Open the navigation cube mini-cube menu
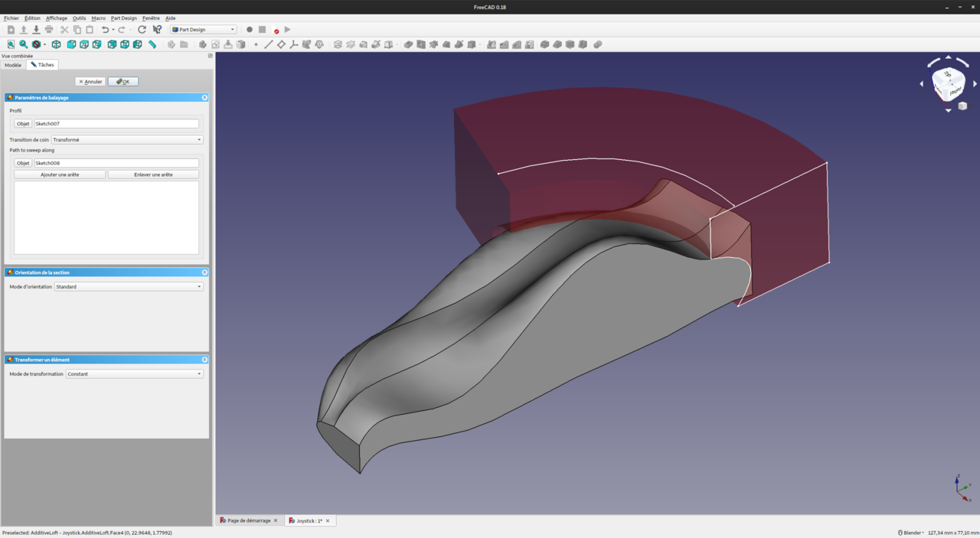Image resolution: width=980 pixels, height=538 pixels. coord(962,106)
